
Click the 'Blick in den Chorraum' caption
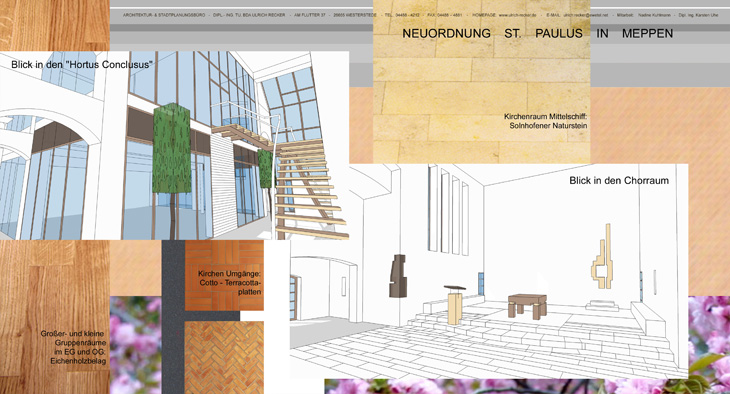[619, 181]
